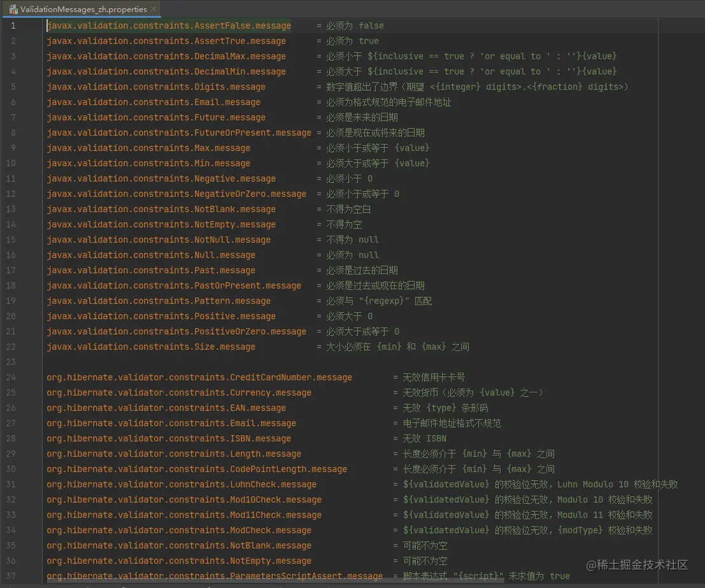
Task: Click line number 23 in the gutter
Action: point(10,362)
